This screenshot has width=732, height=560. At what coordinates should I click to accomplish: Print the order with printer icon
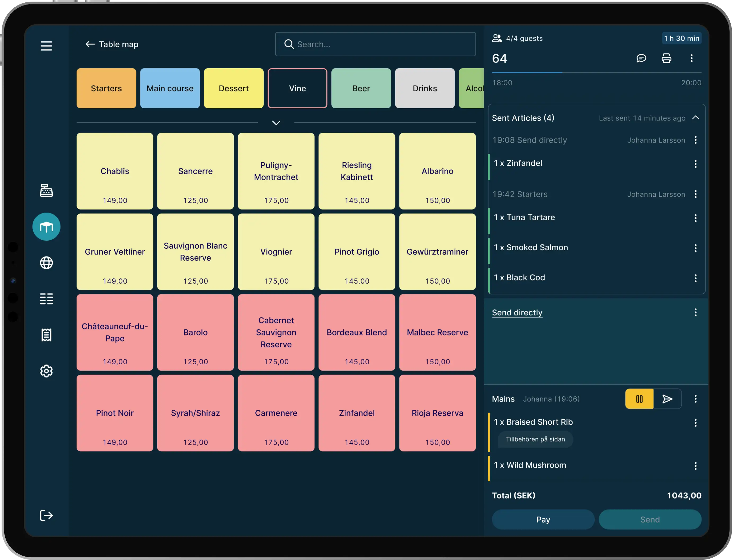coord(666,58)
